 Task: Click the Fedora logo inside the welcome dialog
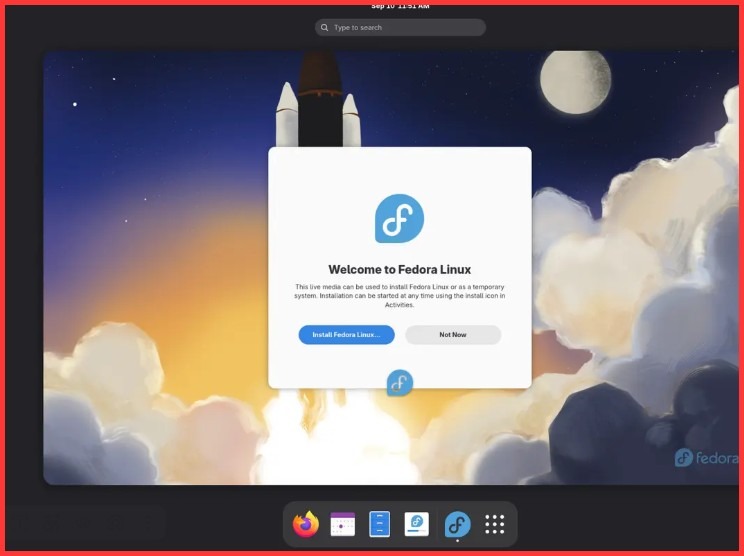pos(399,219)
